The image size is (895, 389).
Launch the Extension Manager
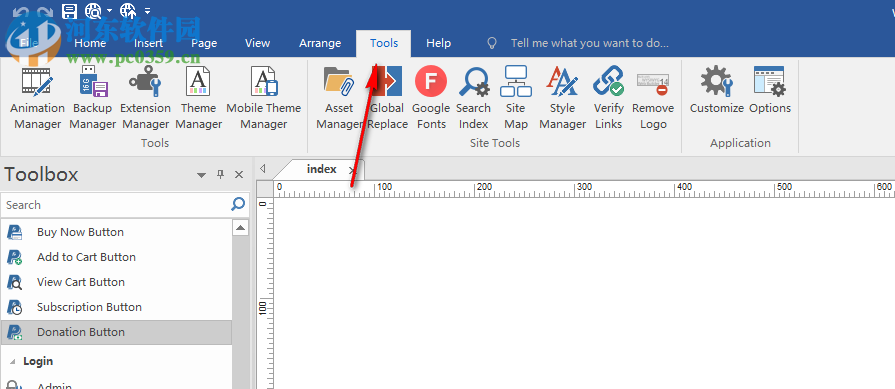pos(145,98)
